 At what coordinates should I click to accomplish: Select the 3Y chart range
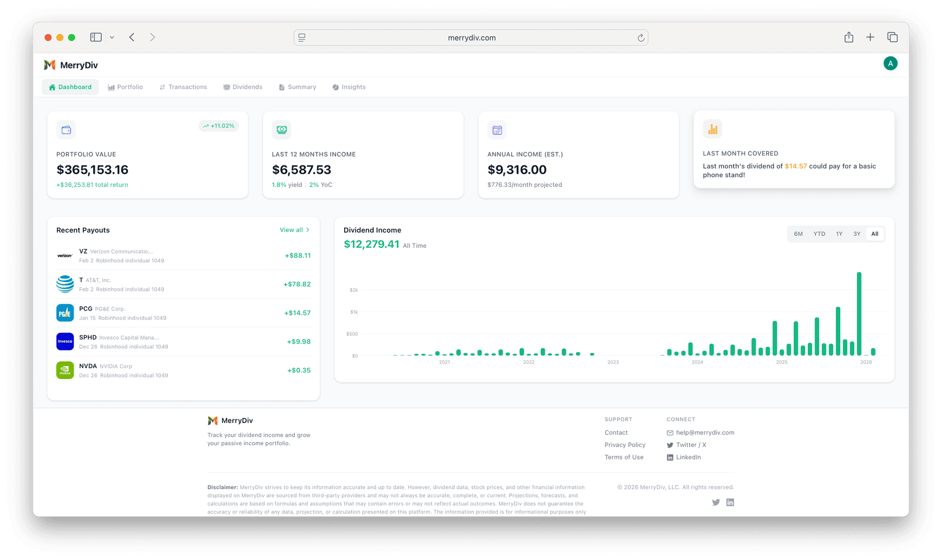(x=856, y=234)
